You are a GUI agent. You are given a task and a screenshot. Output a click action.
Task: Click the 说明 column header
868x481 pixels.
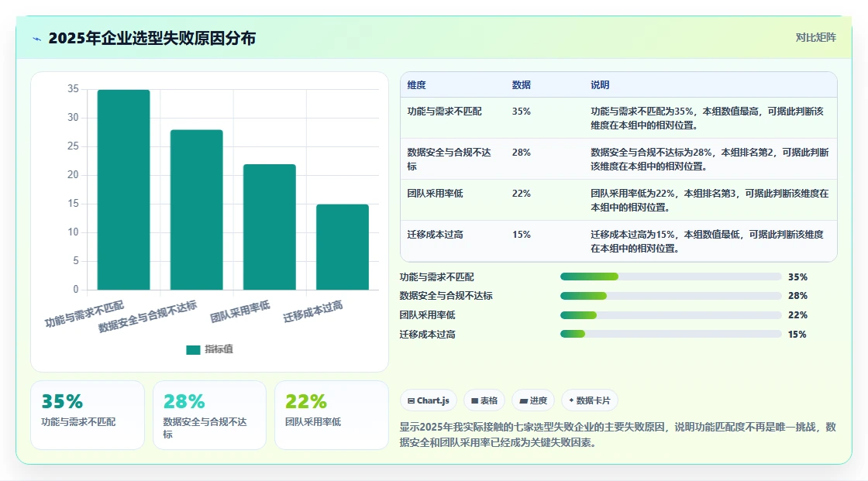[600, 85]
